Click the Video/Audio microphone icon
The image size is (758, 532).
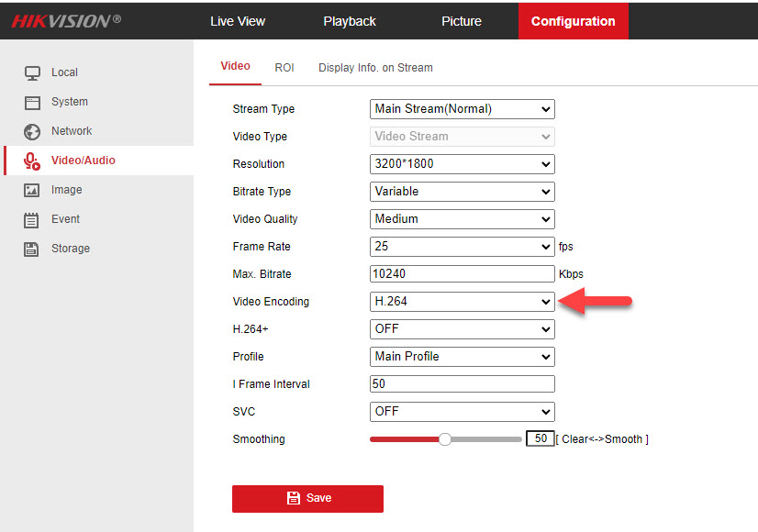click(32, 161)
